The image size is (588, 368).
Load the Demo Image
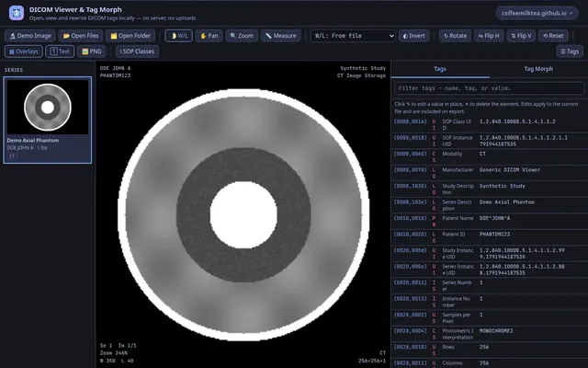coord(30,36)
